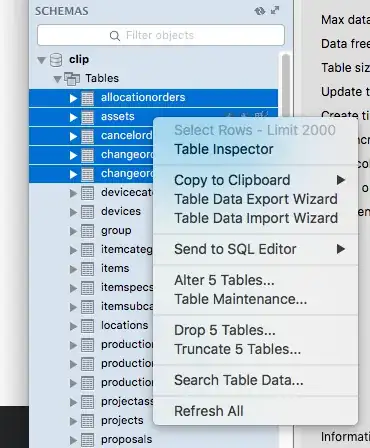370x448 pixels.
Task: Click the Filter objects search field
Action: (161, 35)
